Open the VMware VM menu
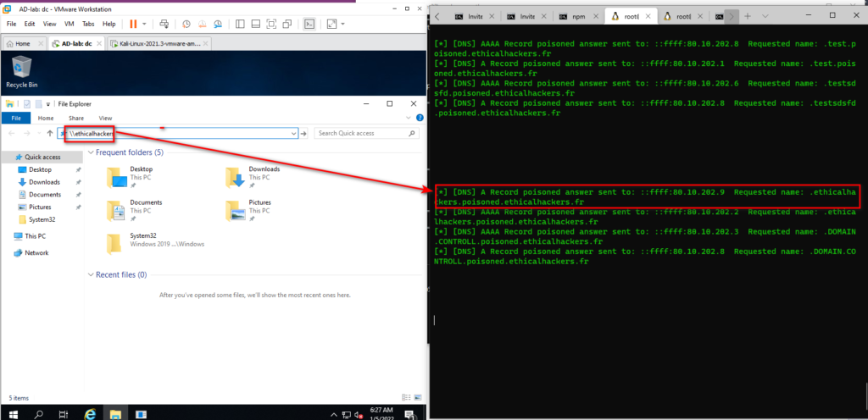 (70, 24)
